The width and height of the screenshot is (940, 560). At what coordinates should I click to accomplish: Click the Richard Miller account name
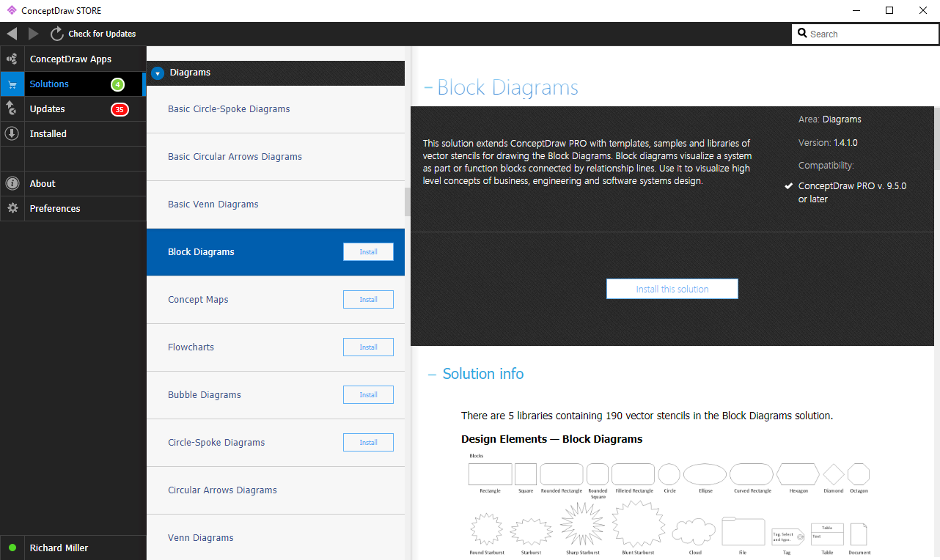pyautogui.click(x=59, y=548)
